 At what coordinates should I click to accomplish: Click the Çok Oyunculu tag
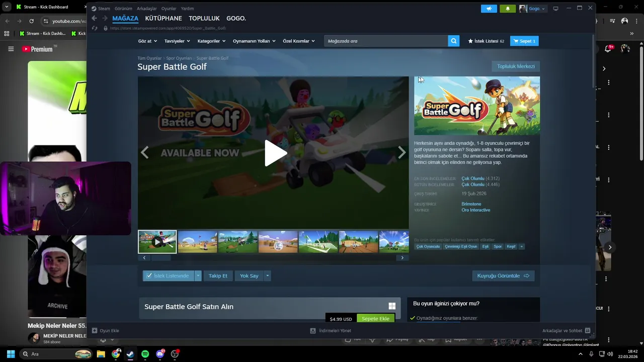(x=428, y=246)
